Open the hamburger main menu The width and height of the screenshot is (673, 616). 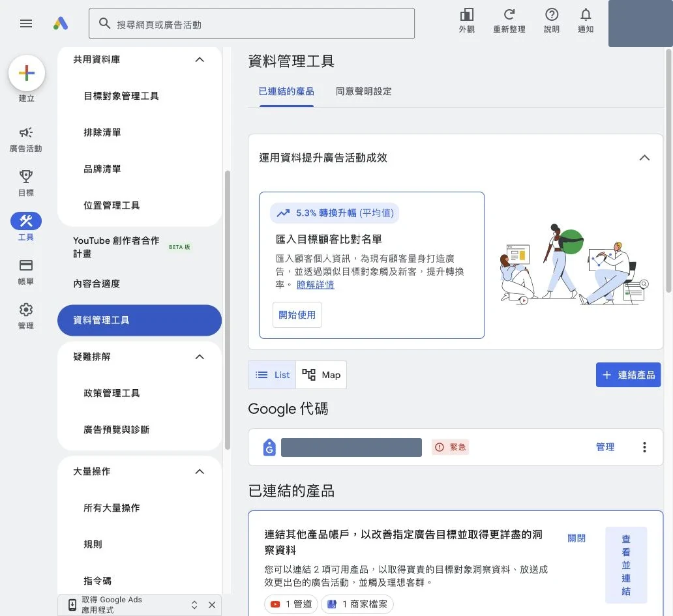tap(26, 23)
